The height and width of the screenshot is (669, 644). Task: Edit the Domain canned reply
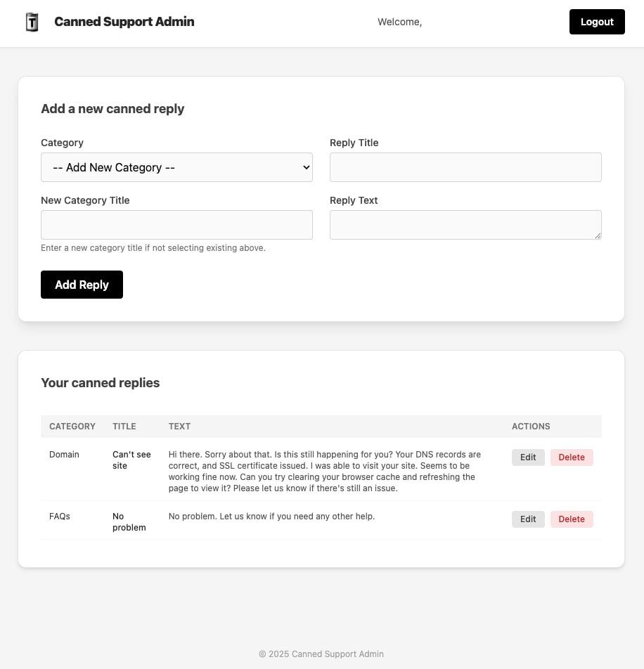(x=528, y=457)
